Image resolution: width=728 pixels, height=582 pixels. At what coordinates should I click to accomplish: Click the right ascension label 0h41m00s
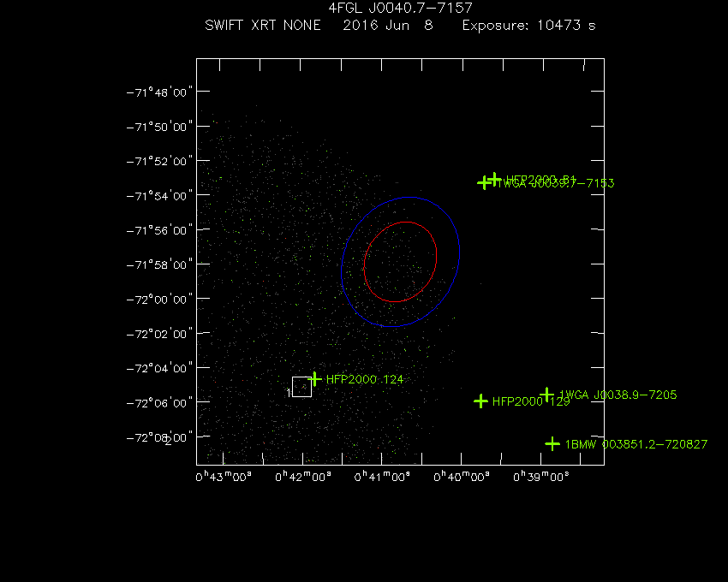(382, 477)
